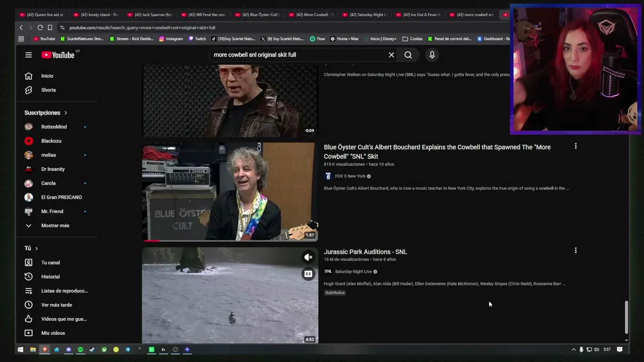644x362 pixels.
Task: Open options menu for Albert Bouchard video
Action: tap(576, 146)
